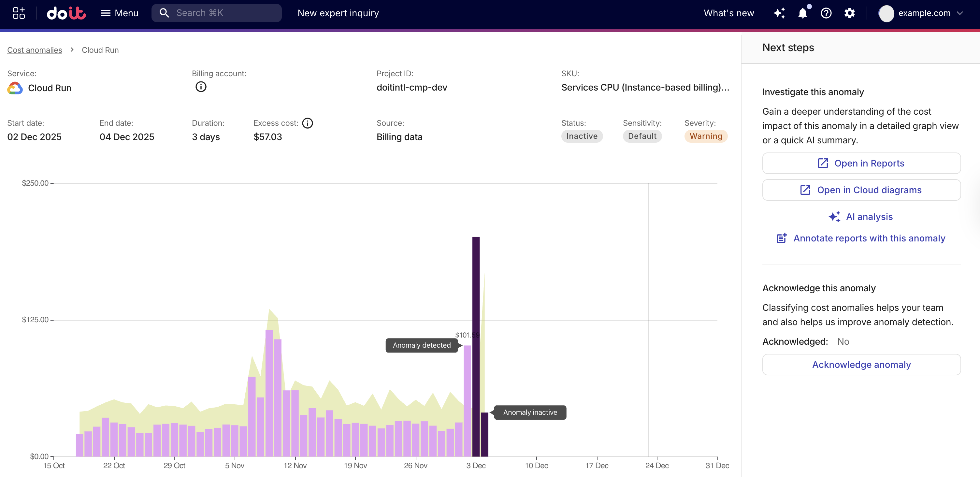Image resolution: width=980 pixels, height=477 pixels.
Task: Click the billing account info icon
Action: click(201, 87)
